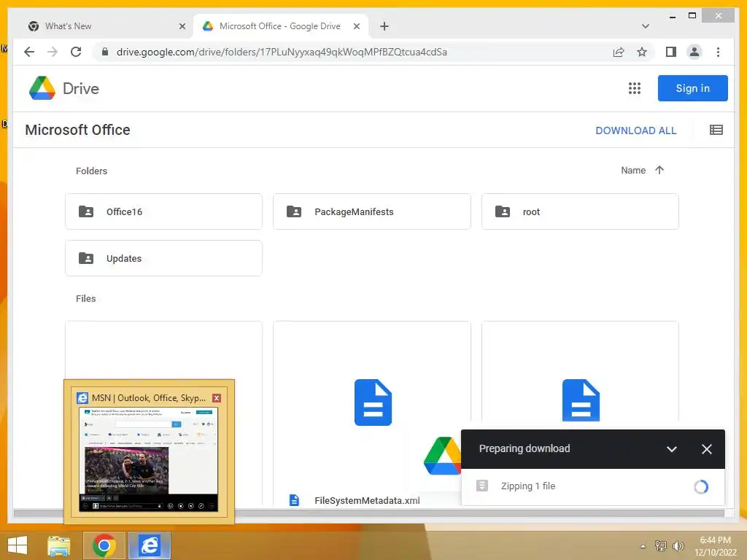Click the Zipping 1 file entry
747x560 pixels.
pyautogui.click(x=592, y=486)
